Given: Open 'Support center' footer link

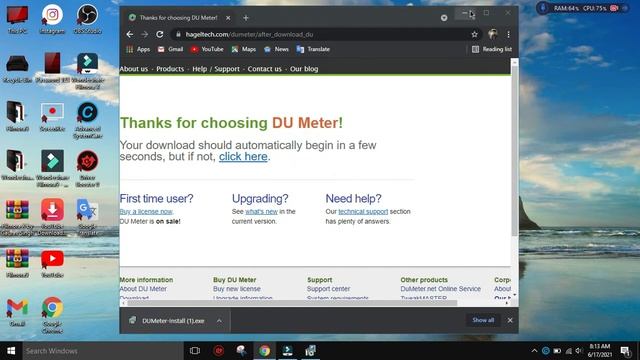Looking at the screenshot, I should [329, 289].
